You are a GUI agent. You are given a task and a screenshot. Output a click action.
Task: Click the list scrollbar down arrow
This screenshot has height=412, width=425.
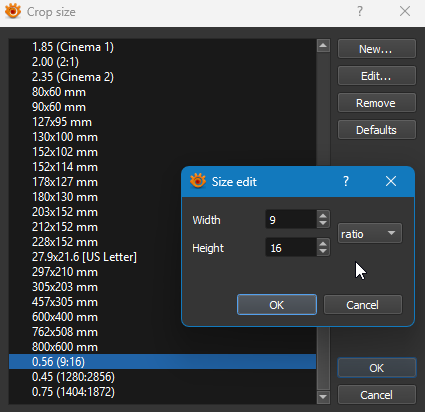[323, 397]
